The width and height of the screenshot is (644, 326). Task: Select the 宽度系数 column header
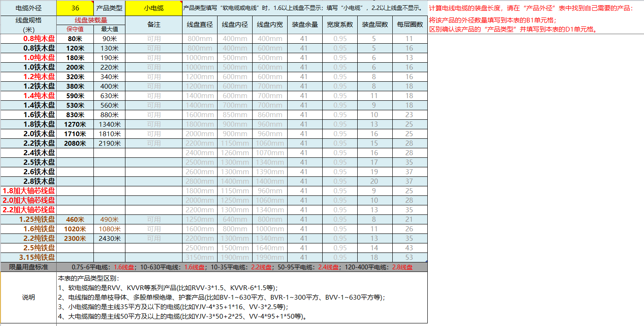[x=340, y=25]
